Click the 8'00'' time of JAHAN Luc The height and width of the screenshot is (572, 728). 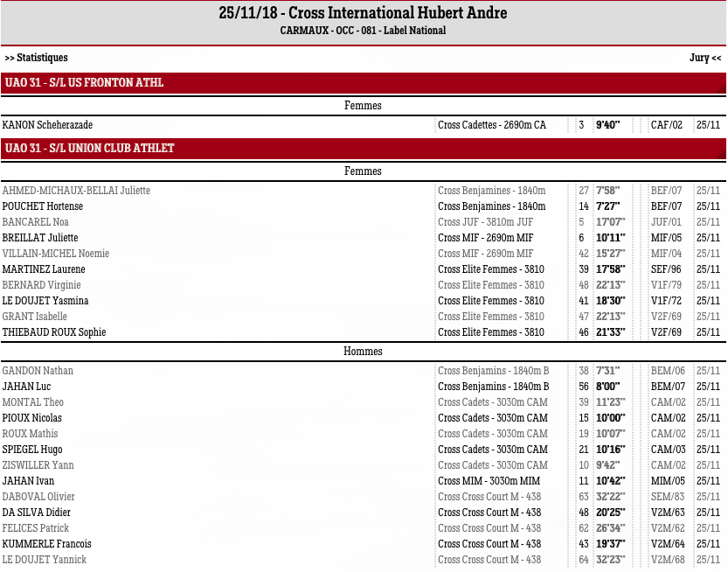tap(607, 387)
